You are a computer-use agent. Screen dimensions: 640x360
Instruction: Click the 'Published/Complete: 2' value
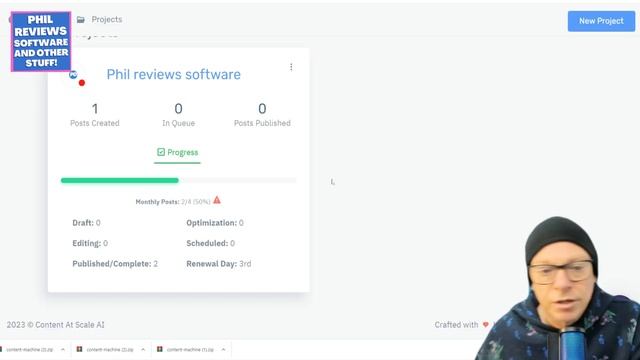115,264
